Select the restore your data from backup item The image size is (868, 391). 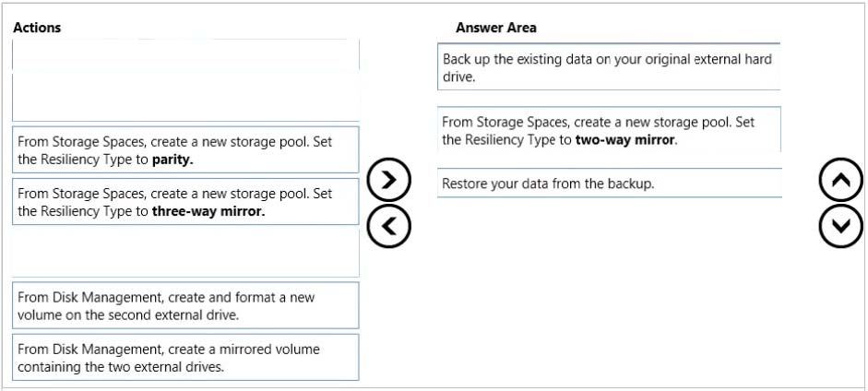(609, 184)
